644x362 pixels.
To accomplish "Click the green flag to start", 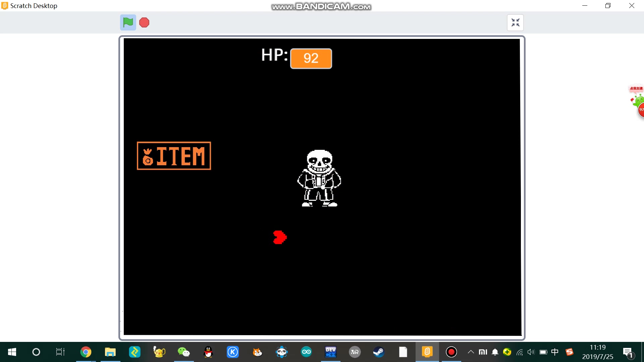I will pos(128,22).
